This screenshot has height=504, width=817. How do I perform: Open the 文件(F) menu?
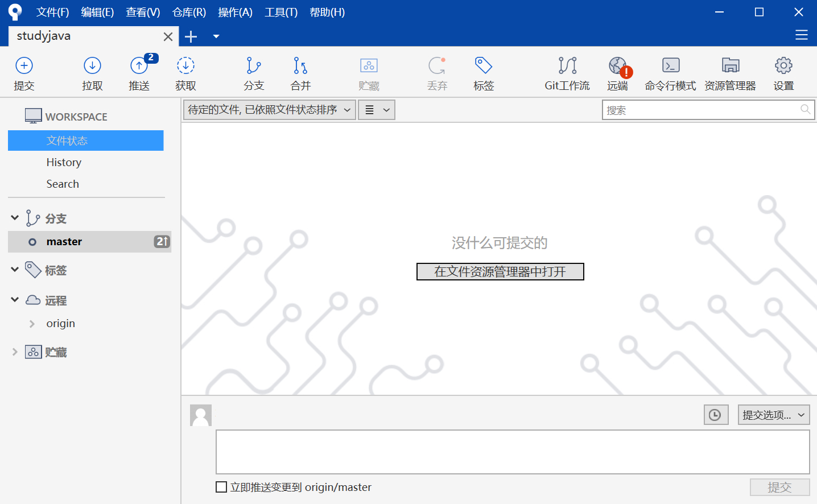coord(53,12)
